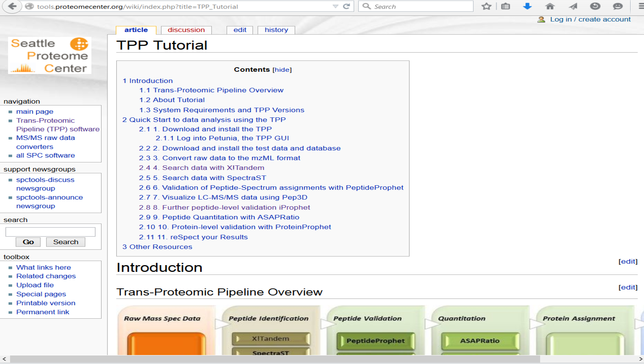Open 2.1.1 Log into Petunia link
The height and width of the screenshot is (364, 644).
click(222, 138)
